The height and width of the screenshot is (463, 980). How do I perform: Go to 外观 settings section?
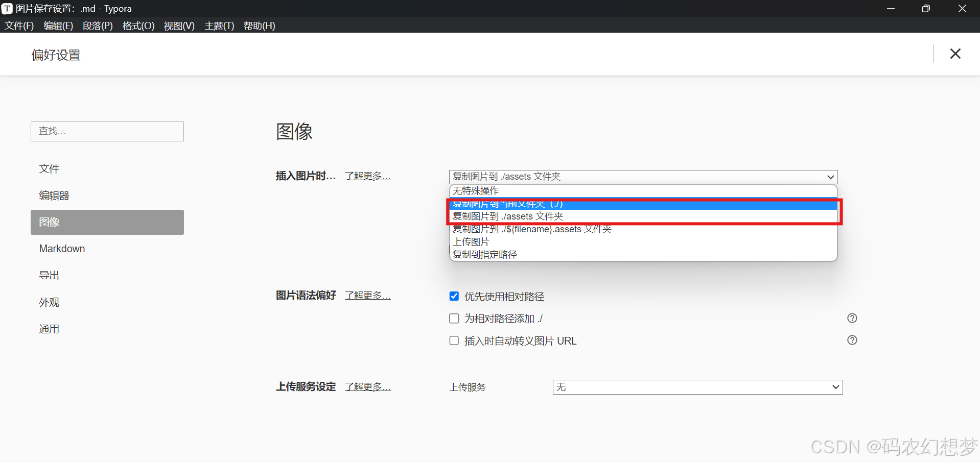coord(107,302)
